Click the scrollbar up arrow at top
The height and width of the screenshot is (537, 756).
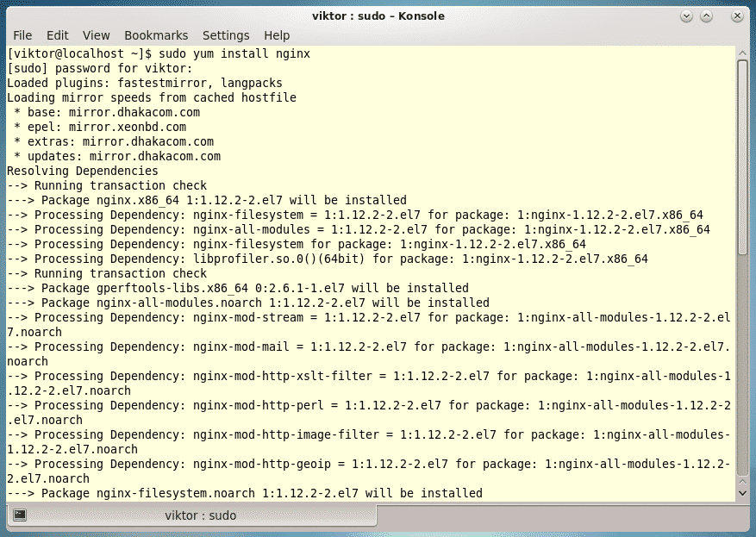pyautogui.click(x=742, y=53)
